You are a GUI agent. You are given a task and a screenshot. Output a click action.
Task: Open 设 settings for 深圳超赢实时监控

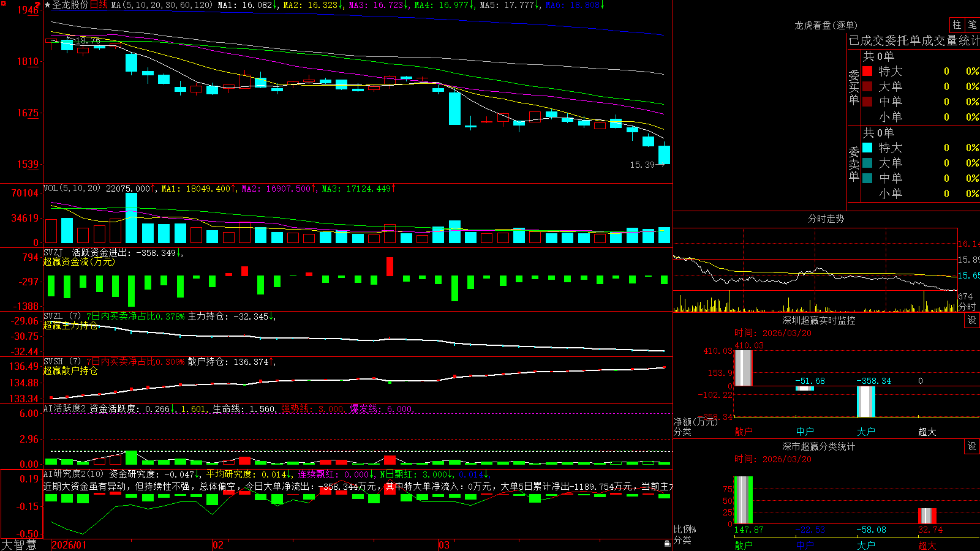pyautogui.click(x=972, y=320)
